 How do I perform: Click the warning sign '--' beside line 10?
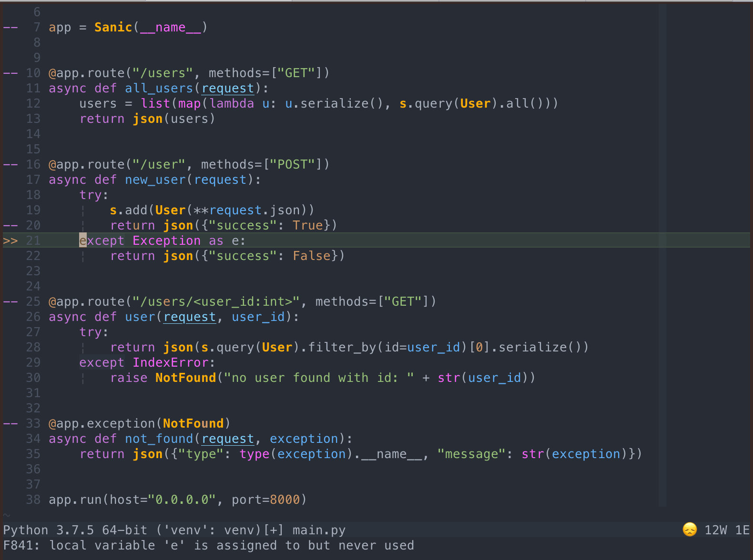(10, 73)
